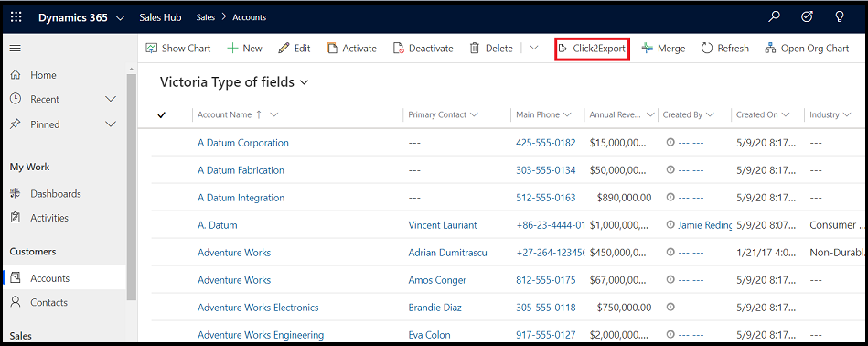Image resolution: width=868 pixels, height=346 pixels.
Task: Click the Delete command
Action: 491,49
